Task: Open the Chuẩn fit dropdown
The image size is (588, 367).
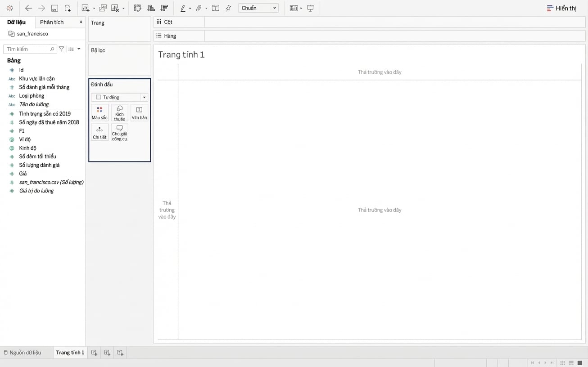Action: click(x=258, y=8)
